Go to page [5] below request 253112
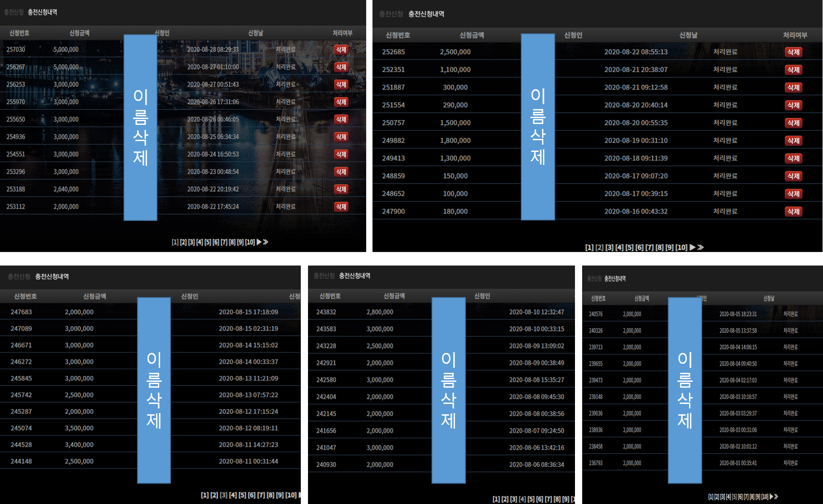This screenshot has height=504, width=823. 207,242
